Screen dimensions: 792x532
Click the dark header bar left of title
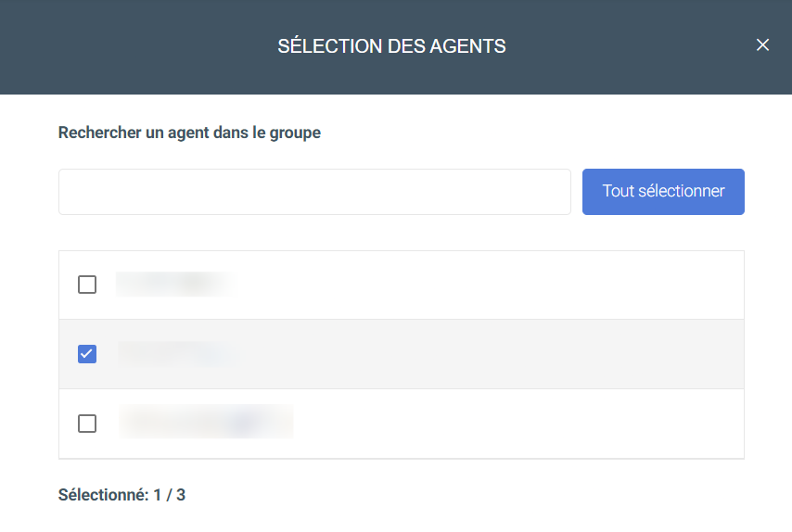tap(136, 46)
